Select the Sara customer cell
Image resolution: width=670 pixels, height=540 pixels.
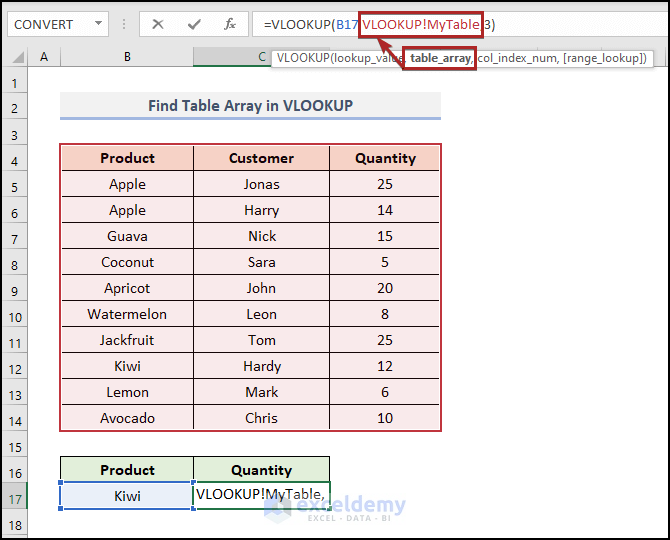point(262,262)
